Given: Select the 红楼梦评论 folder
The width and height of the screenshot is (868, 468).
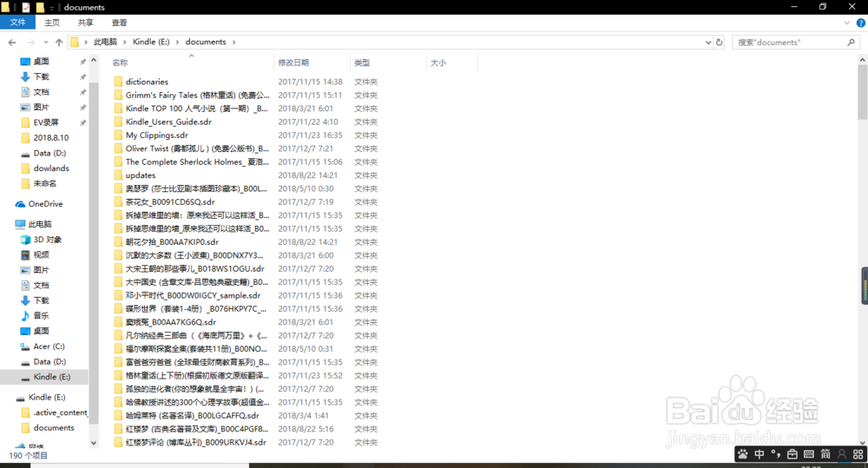Looking at the screenshot, I should pyautogui.click(x=195, y=442).
